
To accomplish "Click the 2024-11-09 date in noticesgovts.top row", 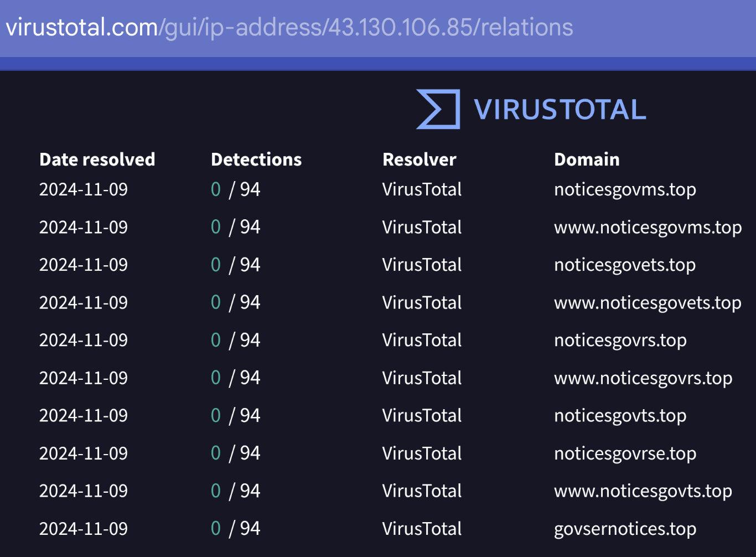I will tap(84, 415).
